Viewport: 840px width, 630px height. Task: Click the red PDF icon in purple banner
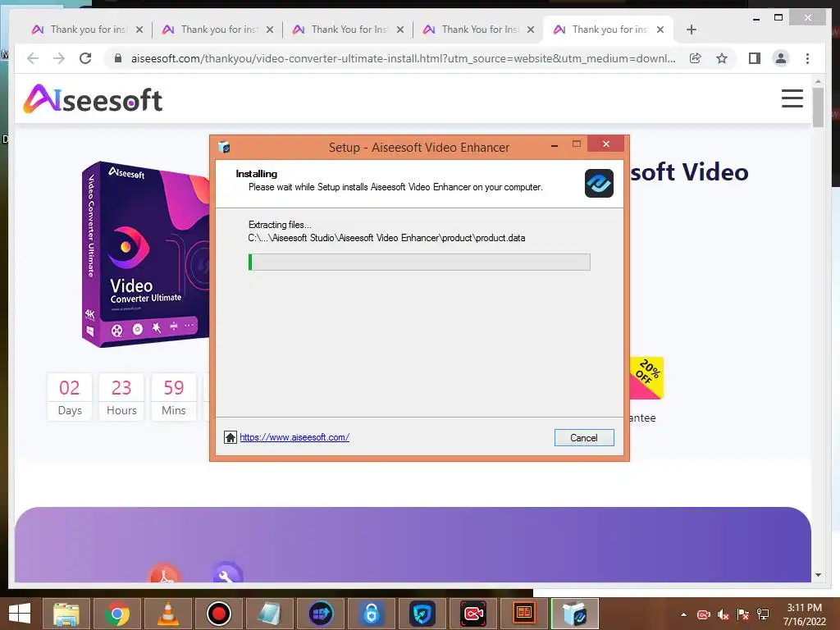pos(164,572)
